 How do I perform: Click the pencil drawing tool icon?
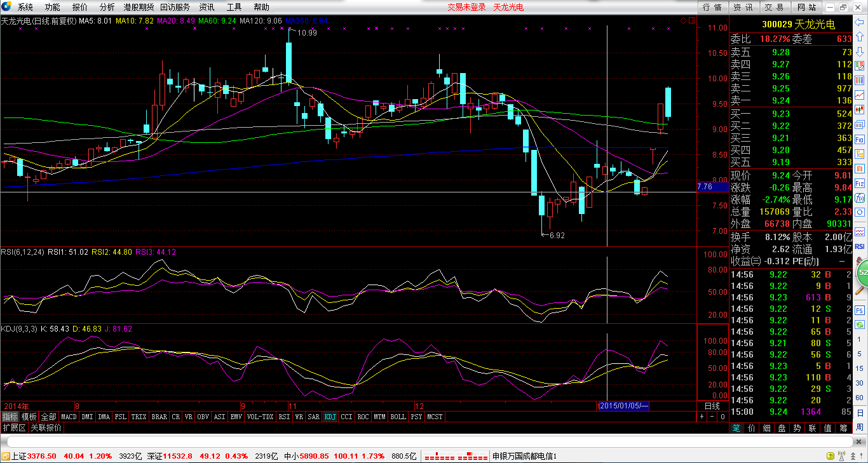pyautogui.click(x=858, y=290)
